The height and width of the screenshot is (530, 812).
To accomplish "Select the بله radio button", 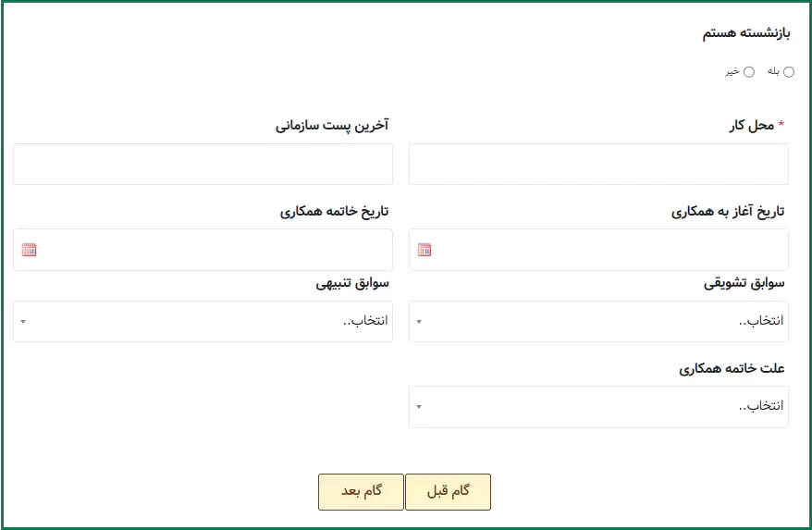I will click(x=789, y=72).
